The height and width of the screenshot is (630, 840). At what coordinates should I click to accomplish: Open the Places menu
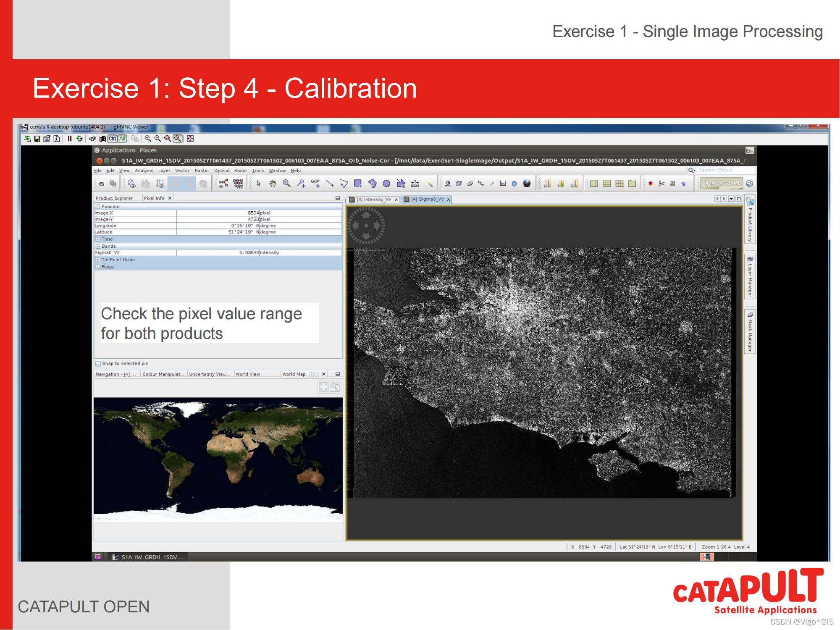pos(148,150)
